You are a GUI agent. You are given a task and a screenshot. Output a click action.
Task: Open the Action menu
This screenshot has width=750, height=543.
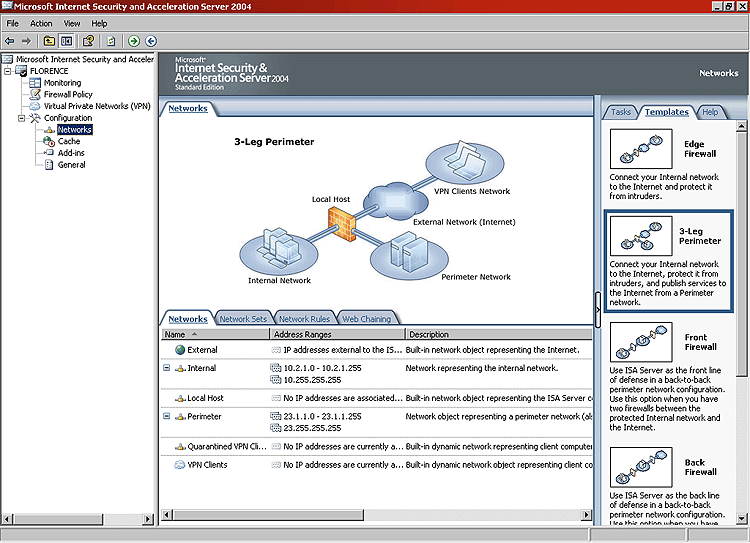click(x=41, y=23)
